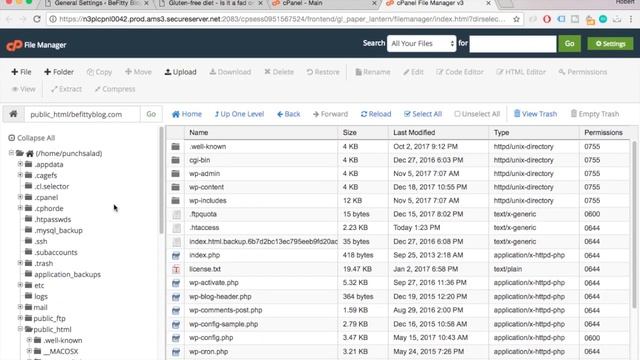Click the Delete toolbar button
Viewport: 640px width, 360px height.
click(x=279, y=72)
